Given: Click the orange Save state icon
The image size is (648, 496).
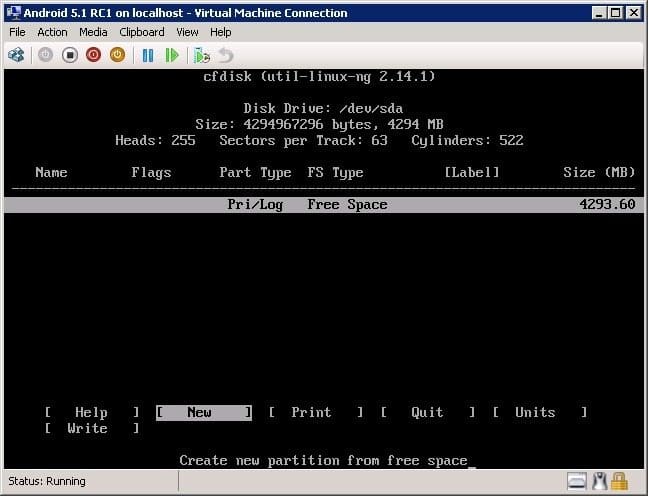Looking at the screenshot, I should pyautogui.click(x=117, y=55).
